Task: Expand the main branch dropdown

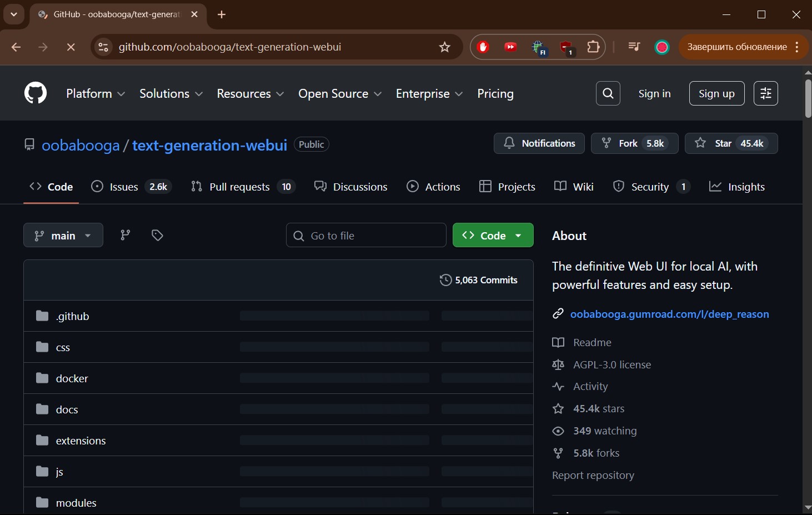Action: point(63,236)
